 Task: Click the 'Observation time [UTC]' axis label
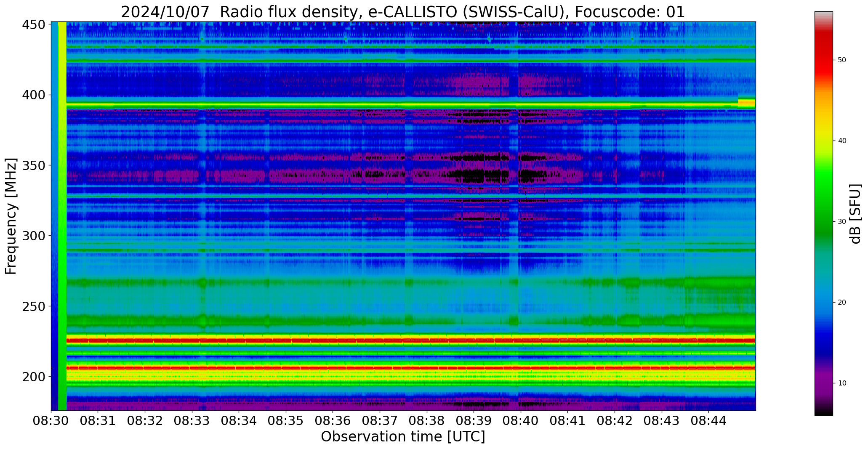coord(403,436)
